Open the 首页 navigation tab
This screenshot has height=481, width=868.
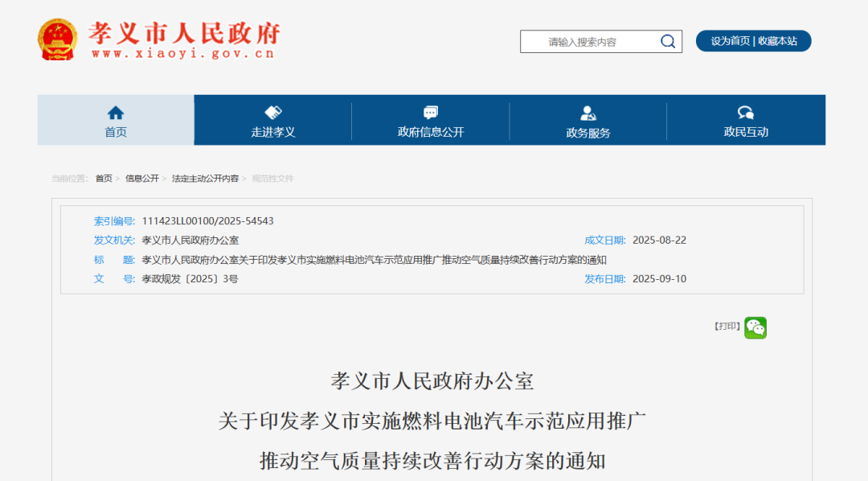point(115,131)
